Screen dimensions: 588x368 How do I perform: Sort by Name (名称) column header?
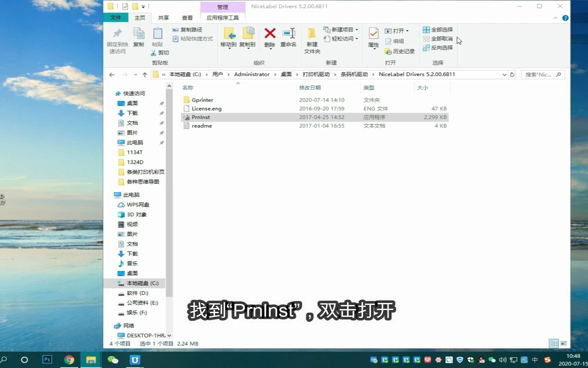tap(188, 88)
